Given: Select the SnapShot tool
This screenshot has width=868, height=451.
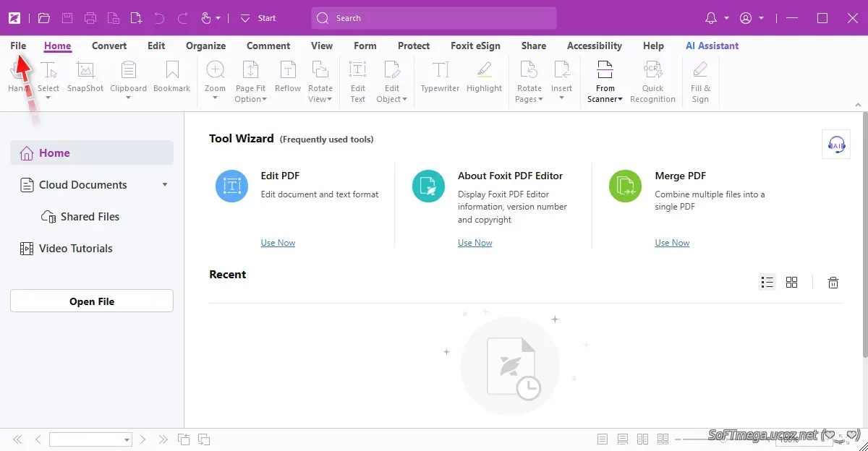Looking at the screenshot, I should click(85, 77).
